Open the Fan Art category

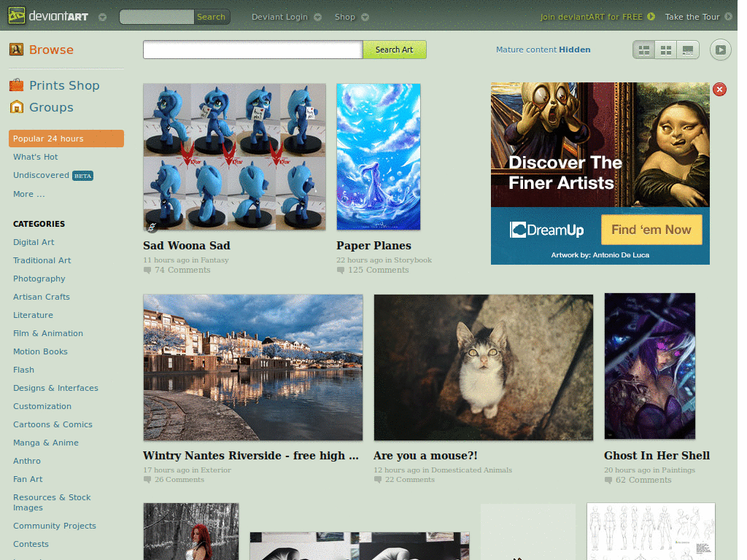coord(28,479)
